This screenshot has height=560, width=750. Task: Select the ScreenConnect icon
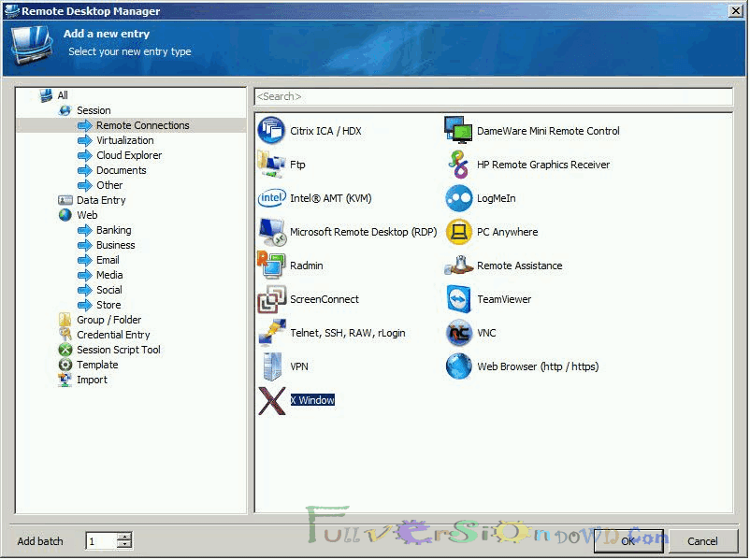point(272,299)
